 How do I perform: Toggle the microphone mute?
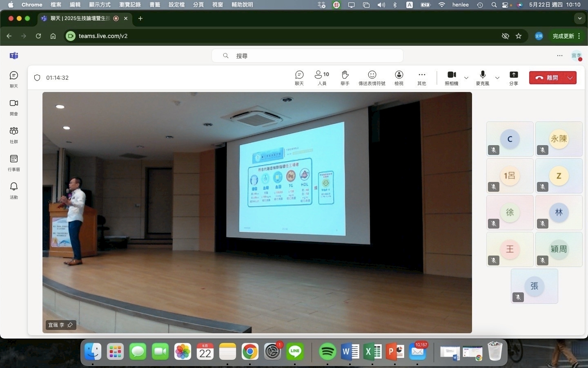[x=482, y=77]
